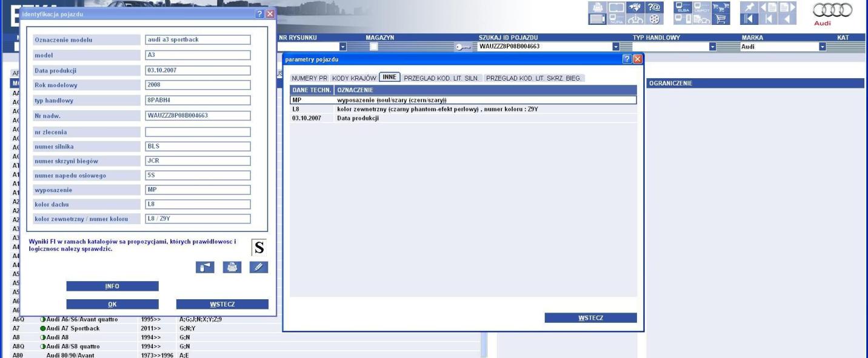Click the monitor and tower icon below ELSA
Image resolution: width=868 pixels, height=358 pixels.
(683, 19)
